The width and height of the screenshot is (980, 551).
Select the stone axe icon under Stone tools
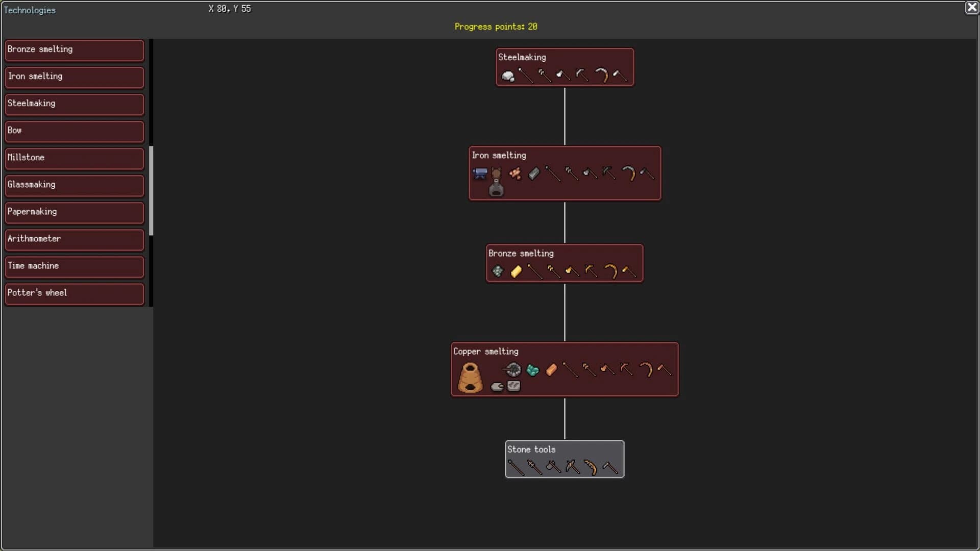click(553, 467)
